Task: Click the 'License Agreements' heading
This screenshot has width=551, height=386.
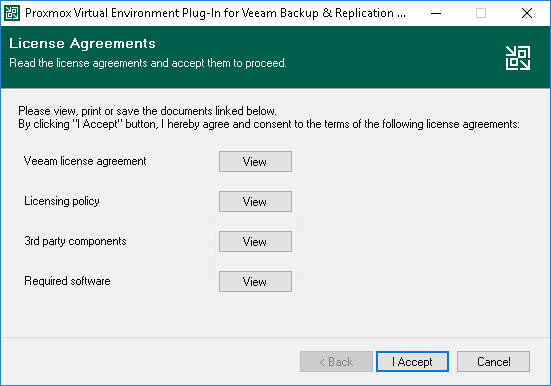Action: point(82,43)
